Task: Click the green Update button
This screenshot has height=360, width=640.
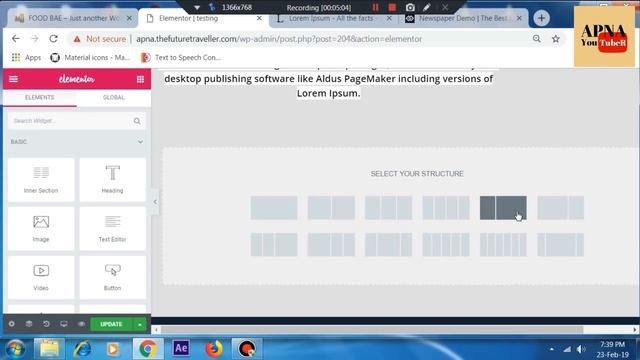Action: [111, 324]
